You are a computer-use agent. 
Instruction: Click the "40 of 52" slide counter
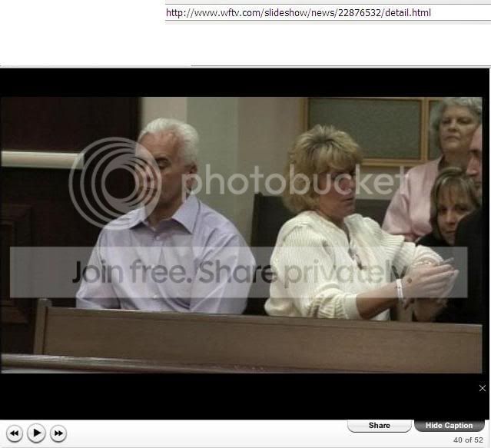[x=468, y=440]
